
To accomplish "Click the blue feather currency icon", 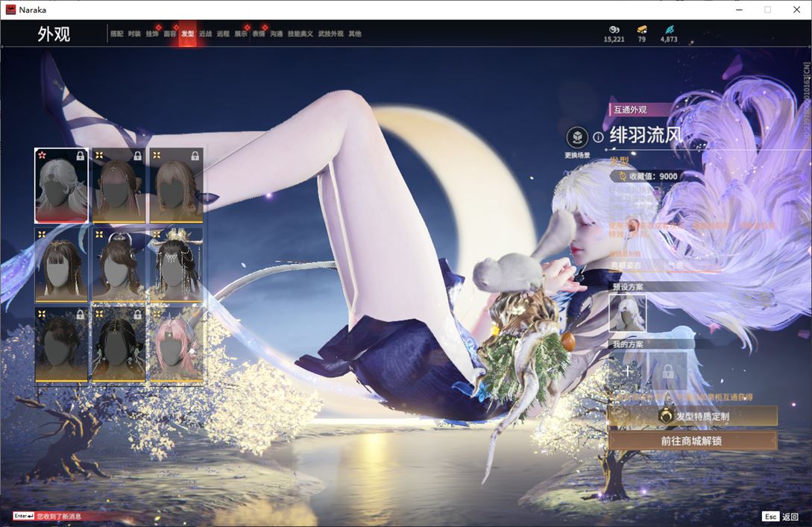I will [669, 30].
